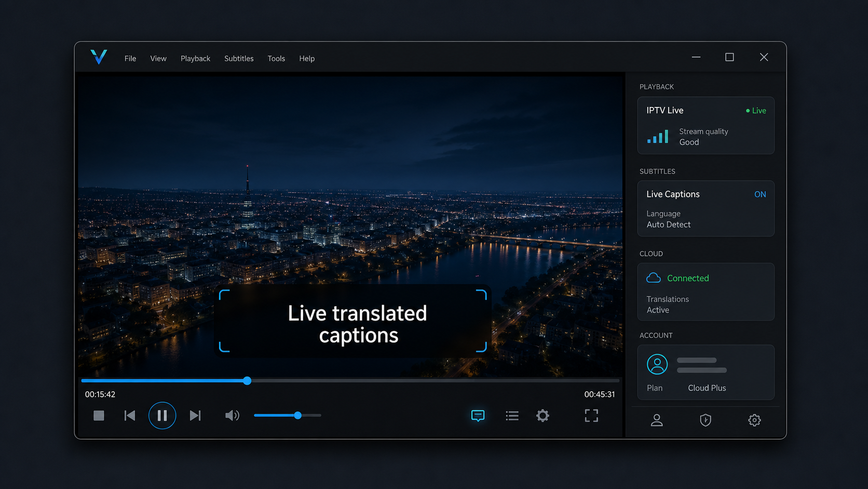The width and height of the screenshot is (868, 489).
Task: Maximize the player window
Action: [729, 57]
